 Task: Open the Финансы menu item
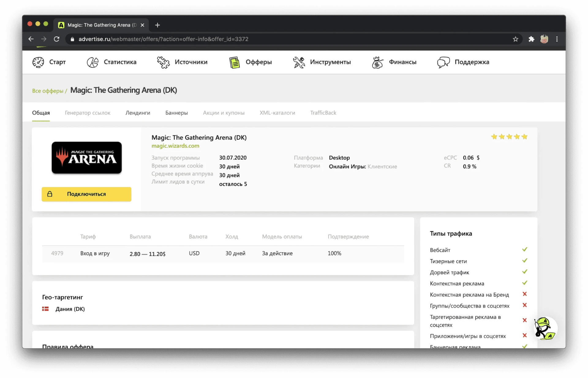[x=403, y=62]
